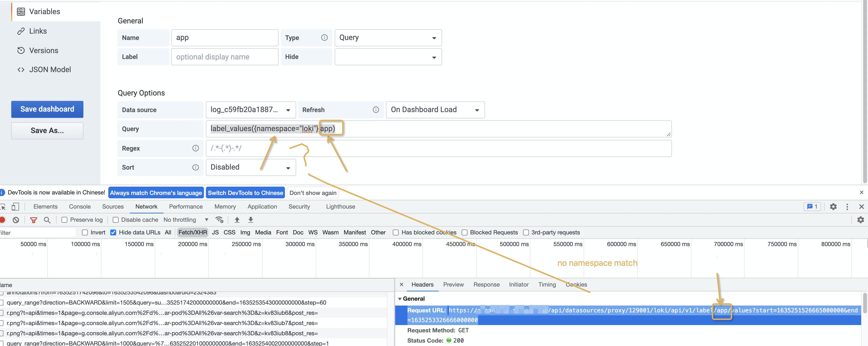Clear the network request log
868x346 pixels.
pyautogui.click(x=16, y=220)
